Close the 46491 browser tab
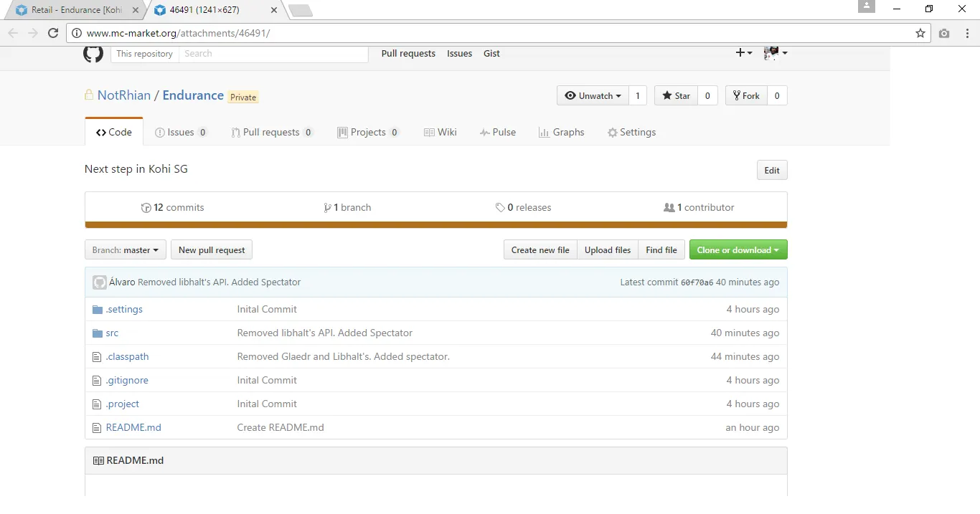Screen dimensions: 980x514 [274, 10]
